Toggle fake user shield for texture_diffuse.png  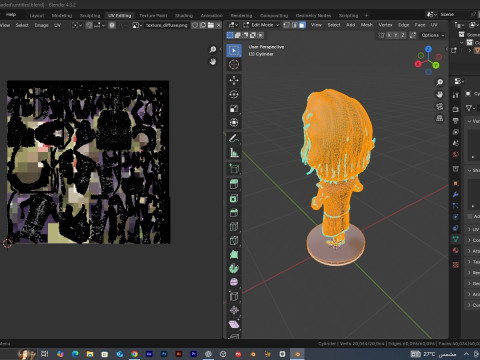click(x=195, y=25)
